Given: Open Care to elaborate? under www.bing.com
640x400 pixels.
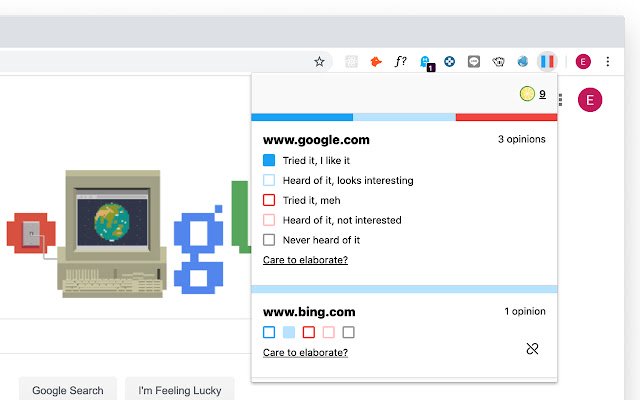Looking at the screenshot, I should [x=305, y=353].
